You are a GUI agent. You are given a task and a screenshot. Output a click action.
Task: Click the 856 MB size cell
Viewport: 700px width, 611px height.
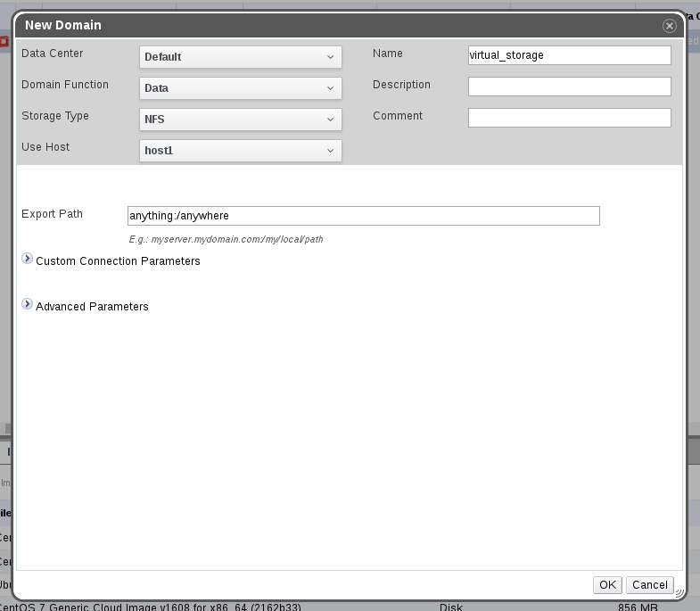click(638, 607)
